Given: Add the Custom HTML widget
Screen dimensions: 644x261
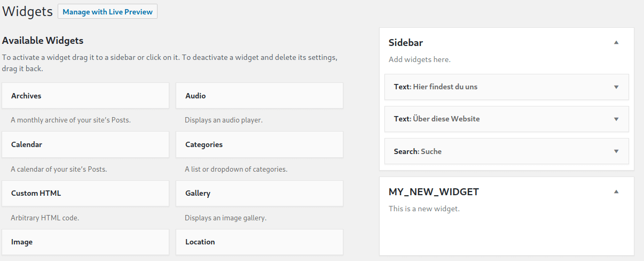Looking at the screenshot, I should (x=85, y=193).
